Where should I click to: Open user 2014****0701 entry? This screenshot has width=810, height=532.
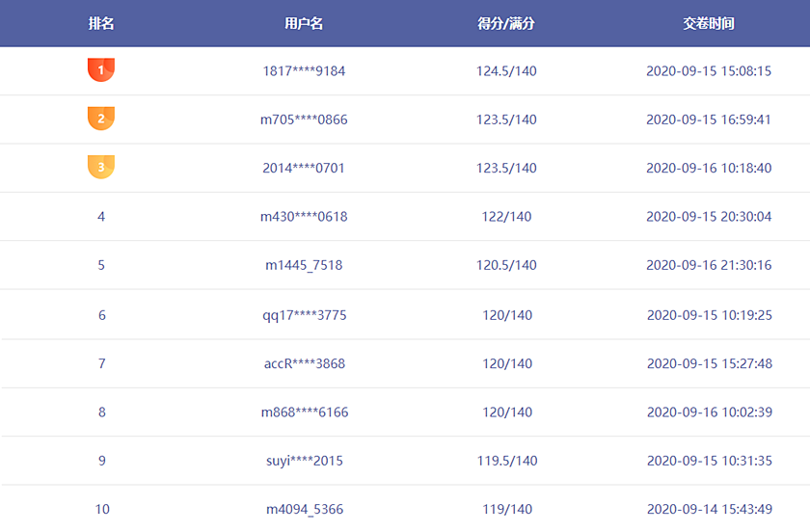coord(304,168)
